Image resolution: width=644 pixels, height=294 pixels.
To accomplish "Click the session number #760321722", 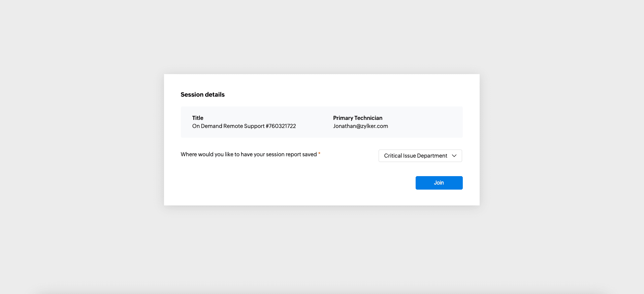I will coord(281,126).
